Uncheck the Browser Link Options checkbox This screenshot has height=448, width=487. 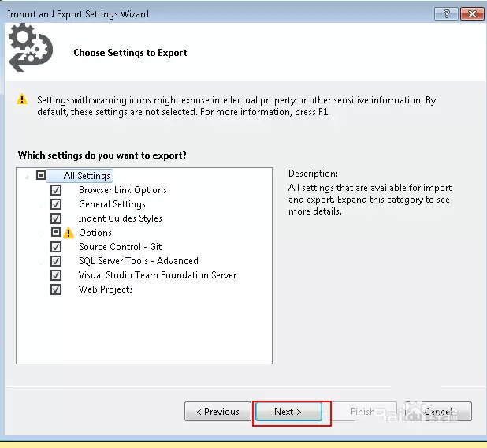56,190
